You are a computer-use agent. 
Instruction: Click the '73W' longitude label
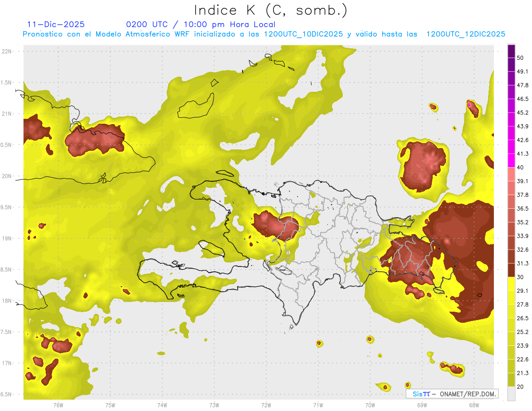[214, 405]
